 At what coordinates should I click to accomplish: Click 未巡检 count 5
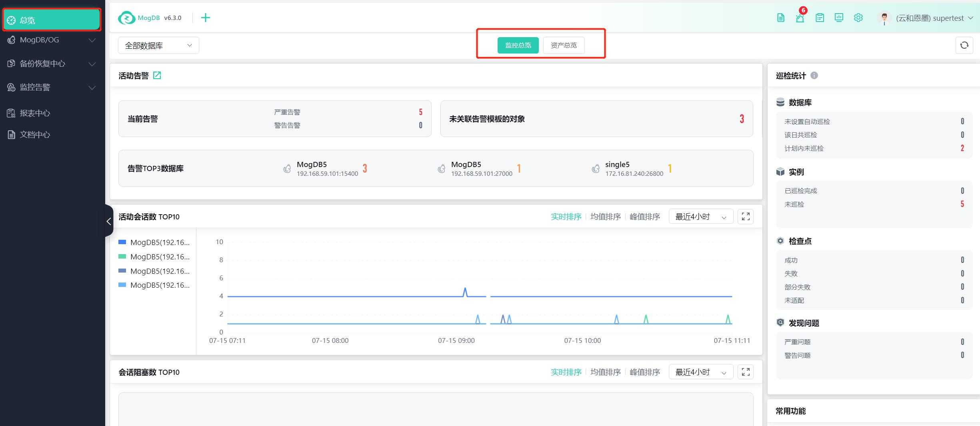pos(962,204)
